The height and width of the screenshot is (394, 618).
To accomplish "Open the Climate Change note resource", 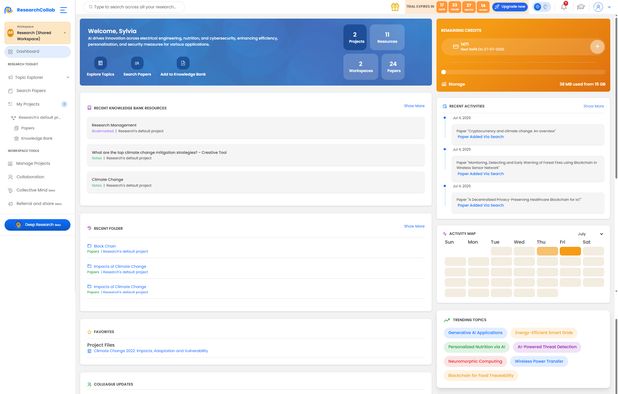I will coord(256,182).
